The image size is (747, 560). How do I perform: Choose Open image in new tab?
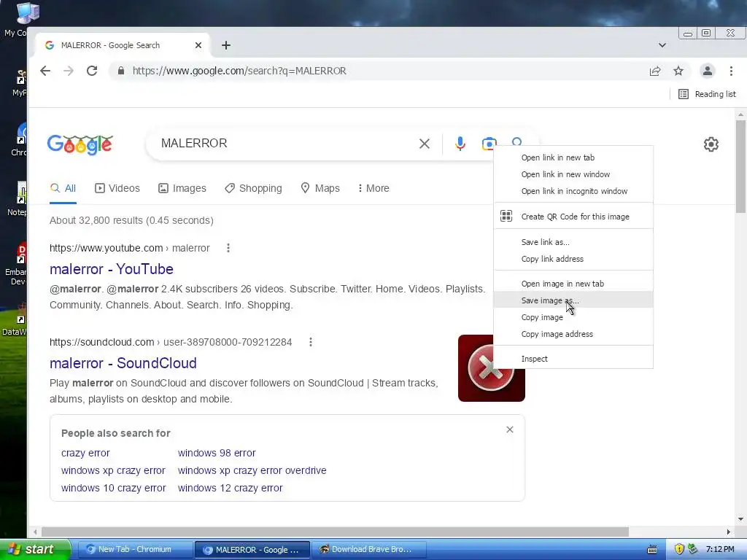tap(573, 284)
